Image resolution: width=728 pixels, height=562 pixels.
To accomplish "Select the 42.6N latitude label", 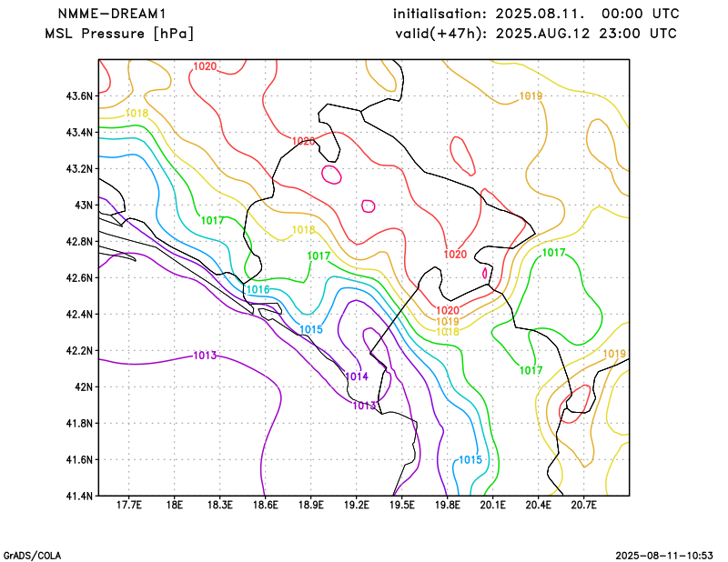I will click(x=79, y=278).
